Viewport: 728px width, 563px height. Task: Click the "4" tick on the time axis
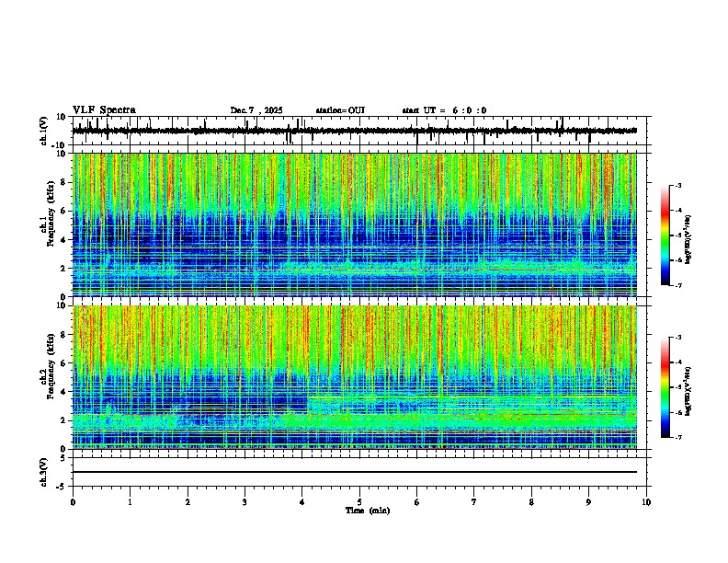click(302, 502)
